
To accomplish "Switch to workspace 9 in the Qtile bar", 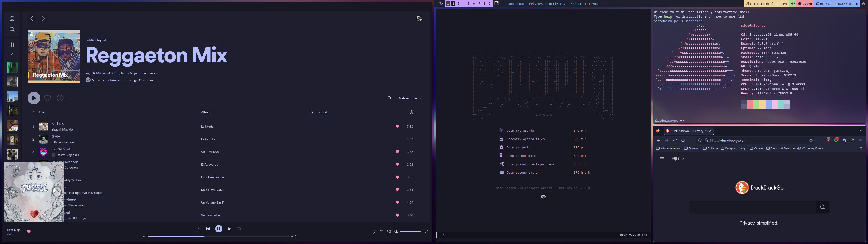I will pos(490,4).
